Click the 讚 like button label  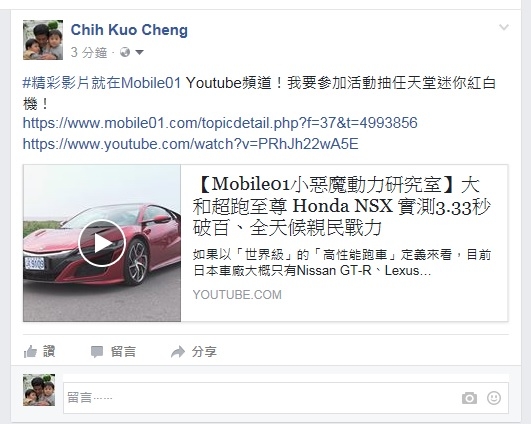(x=49, y=352)
